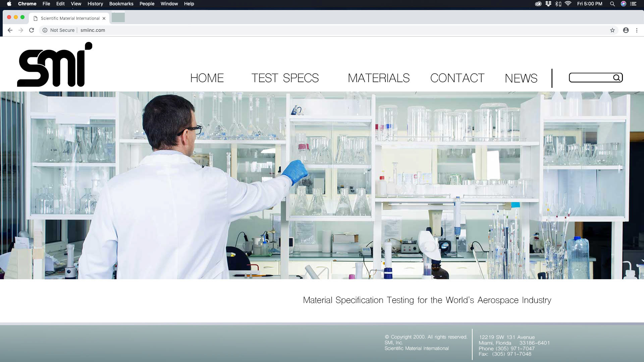This screenshot has height=362, width=644.
Task: Click the website search input field
Action: (x=590, y=78)
